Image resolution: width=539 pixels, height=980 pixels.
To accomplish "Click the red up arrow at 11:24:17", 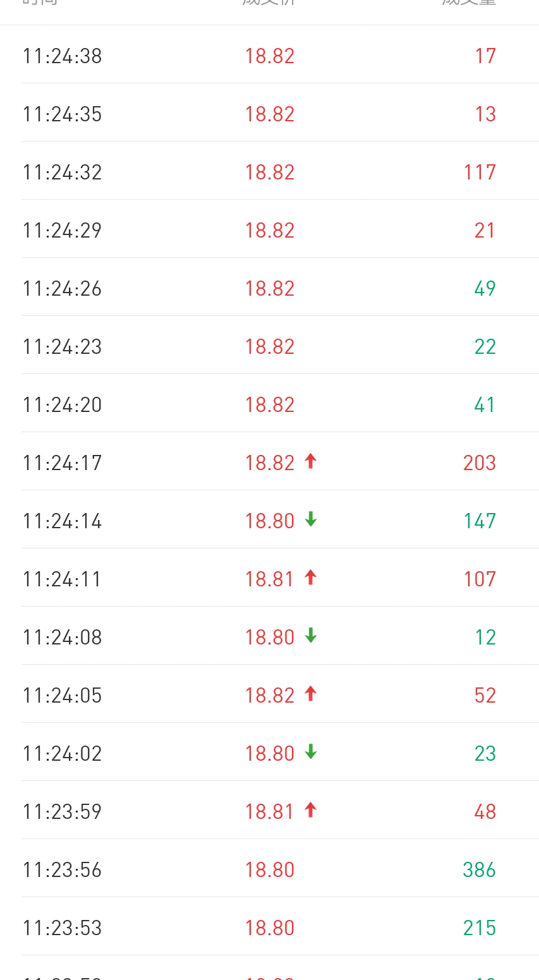I will pos(310,462).
